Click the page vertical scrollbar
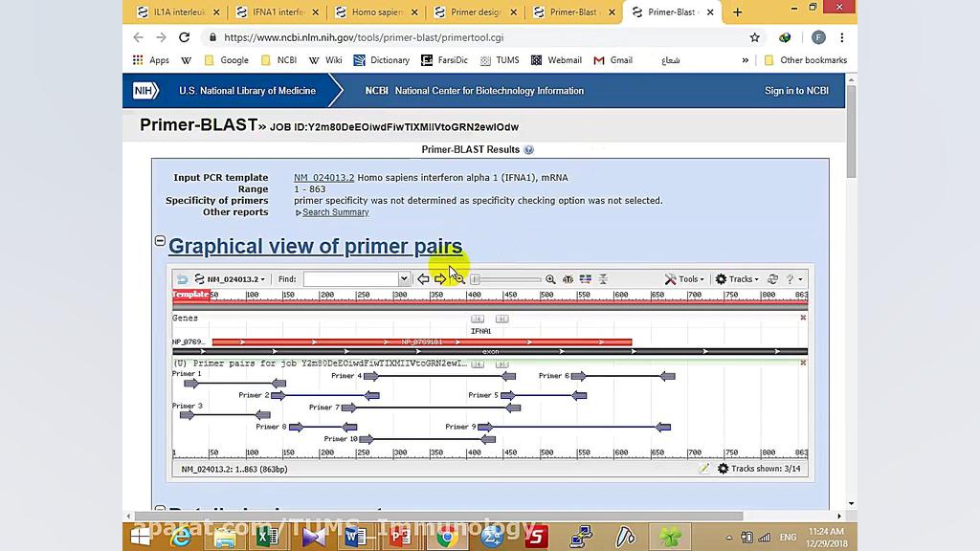 pyautogui.click(x=851, y=131)
